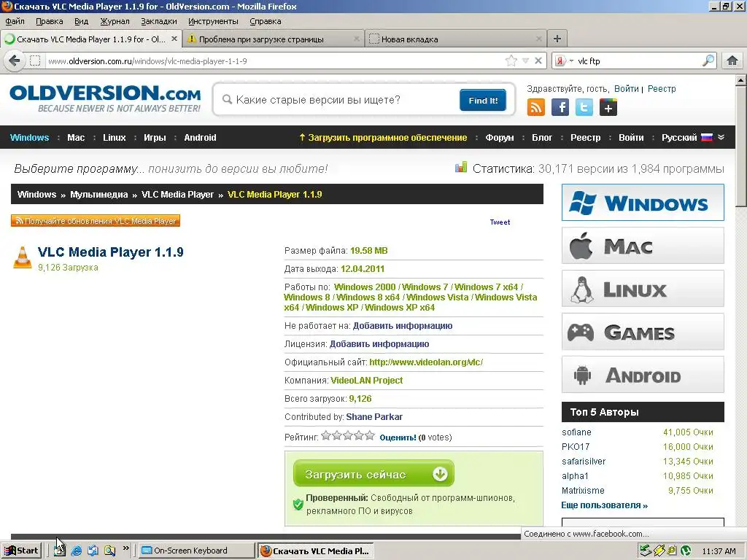Click Мультимедиа in the breadcrumb

click(x=98, y=194)
